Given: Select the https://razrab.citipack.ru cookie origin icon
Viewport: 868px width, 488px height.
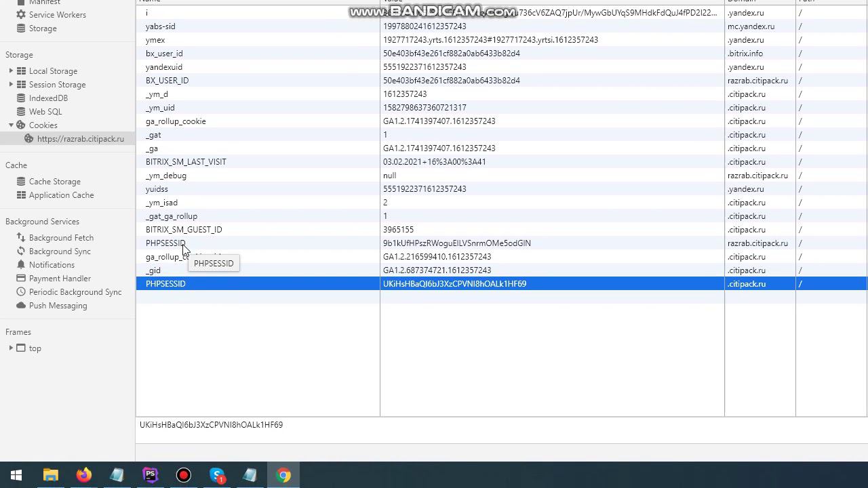Looking at the screenshot, I should [29, 138].
